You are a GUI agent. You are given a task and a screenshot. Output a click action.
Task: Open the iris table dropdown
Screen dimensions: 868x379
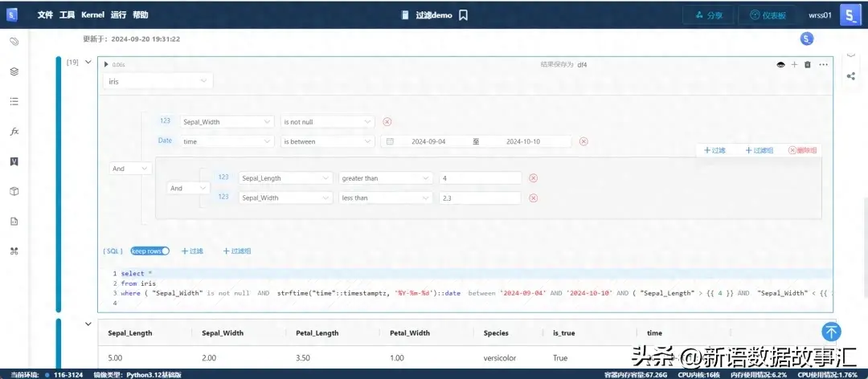tap(158, 81)
